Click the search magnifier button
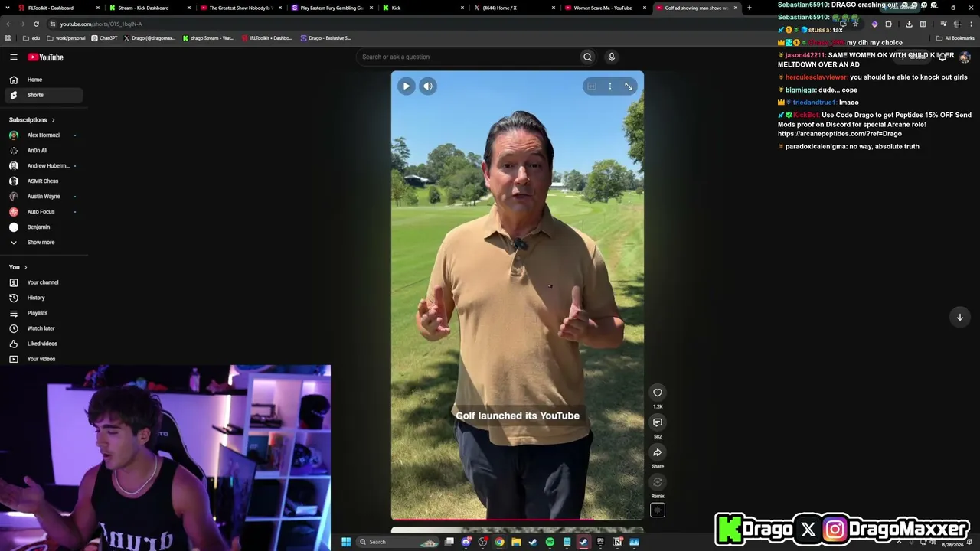Image resolution: width=980 pixels, height=551 pixels. 587,57
